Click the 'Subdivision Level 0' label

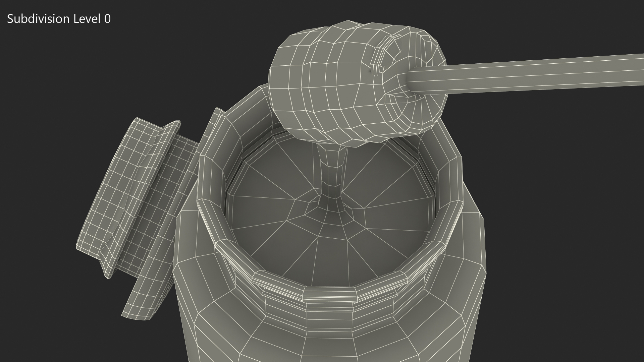pyautogui.click(x=59, y=19)
